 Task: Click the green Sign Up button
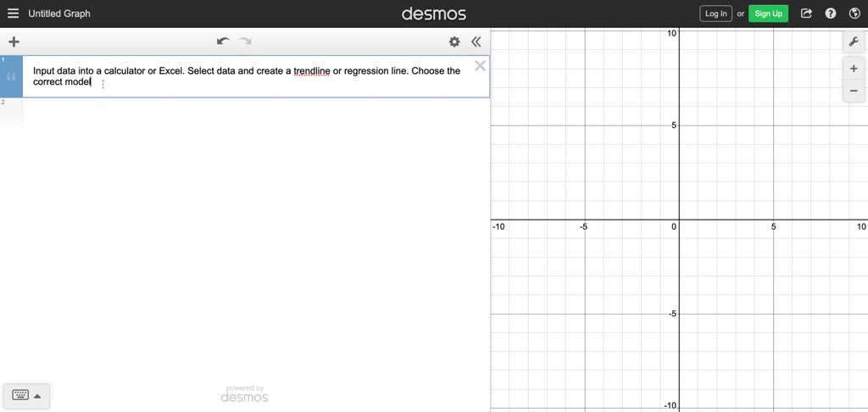point(768,14)
